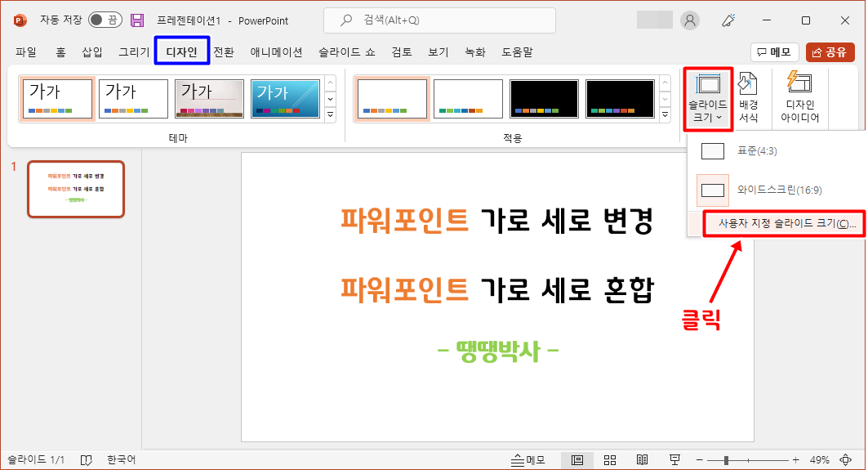Click the 49% zoom level value
The height and width of the screenshot is (470, 868).
[x=819, y=460]
